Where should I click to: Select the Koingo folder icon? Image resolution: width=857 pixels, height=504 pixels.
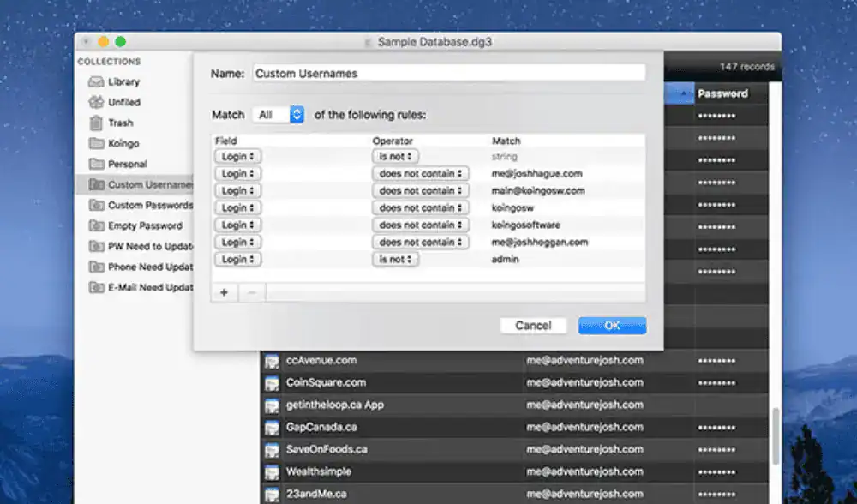(x=97, y=143)
